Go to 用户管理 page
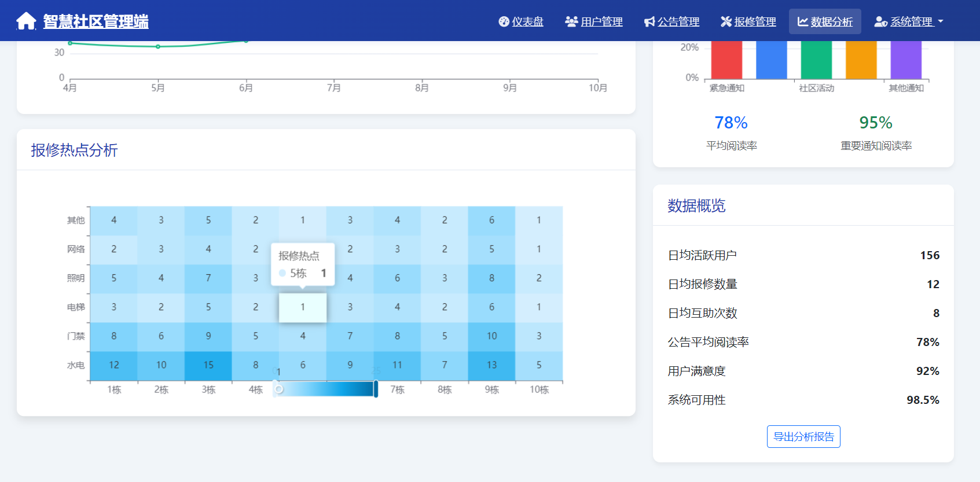This screenshot has height=482, width=980. click(594, 21)
